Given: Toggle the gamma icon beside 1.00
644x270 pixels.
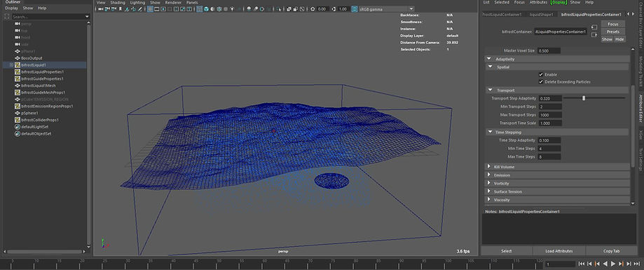Looking at the screenshot, I should (334, 8).
